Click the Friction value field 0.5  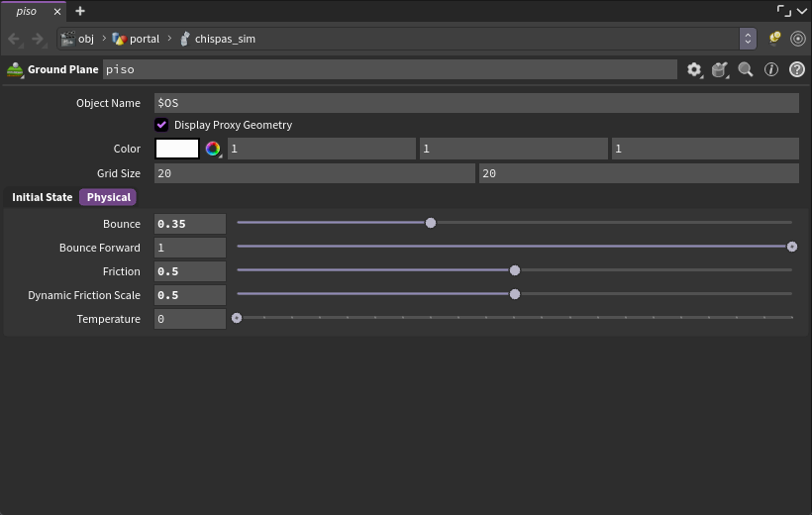coord(190,271)
